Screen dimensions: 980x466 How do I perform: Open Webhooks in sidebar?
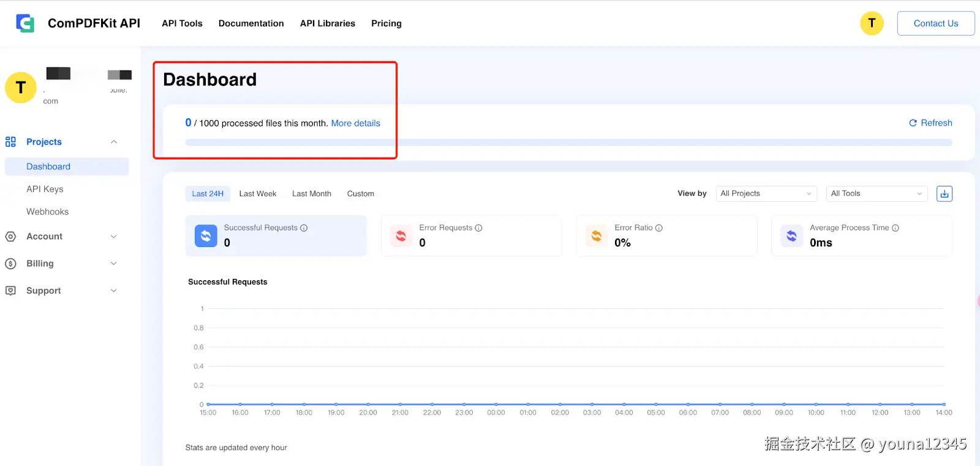click(x=47, y=212)
